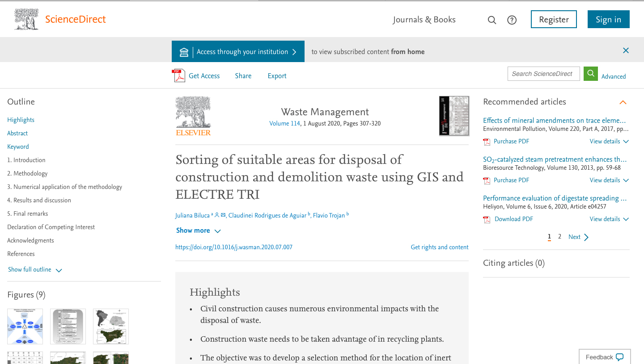Select recommended articles page 1
Screen dimensions: 644x364
tap(549, 237)
